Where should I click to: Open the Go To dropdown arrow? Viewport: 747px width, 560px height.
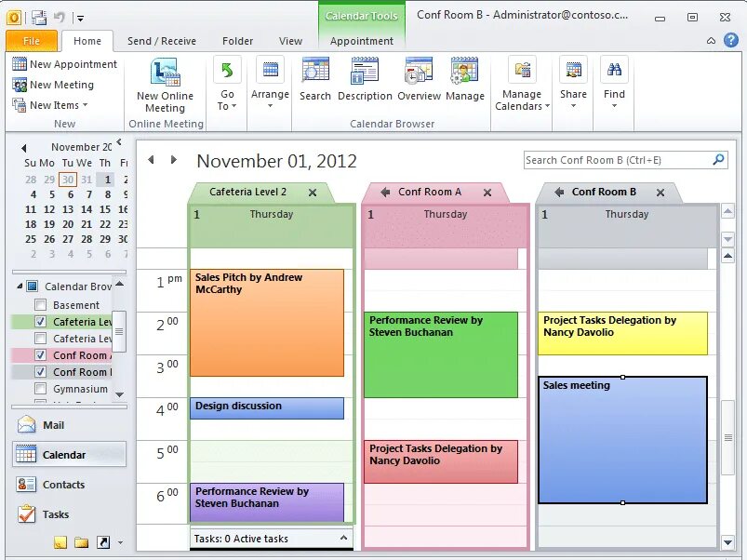tap(233, 106)
